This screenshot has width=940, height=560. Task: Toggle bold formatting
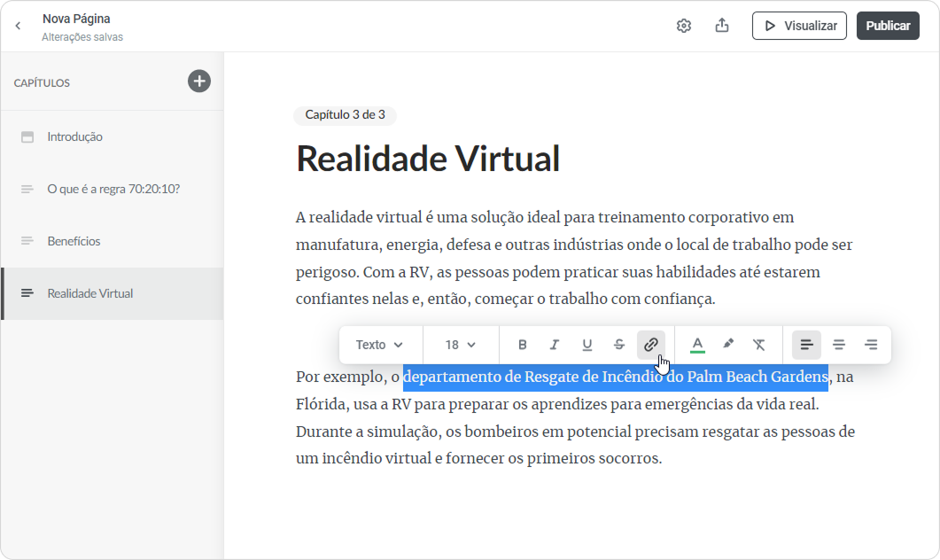coord(523,345)
